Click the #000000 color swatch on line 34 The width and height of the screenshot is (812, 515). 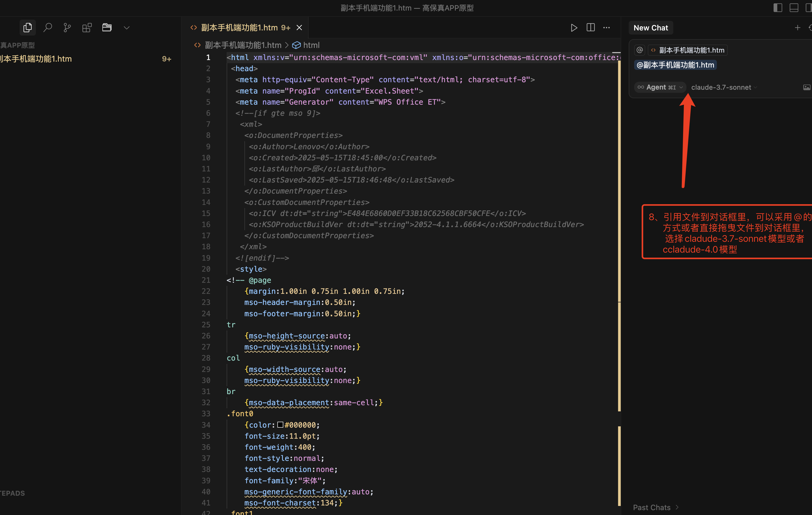[x=280, y=425]
